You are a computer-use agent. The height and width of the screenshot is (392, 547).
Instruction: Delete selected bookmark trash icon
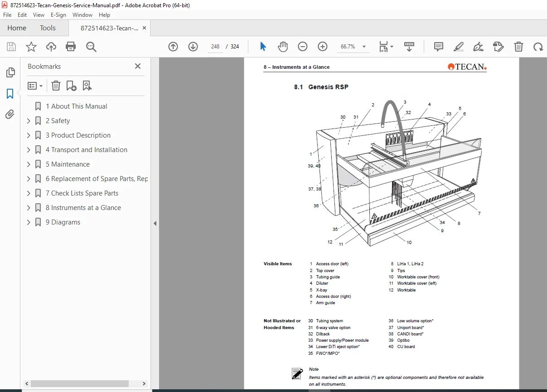click(x=56, y=86)
